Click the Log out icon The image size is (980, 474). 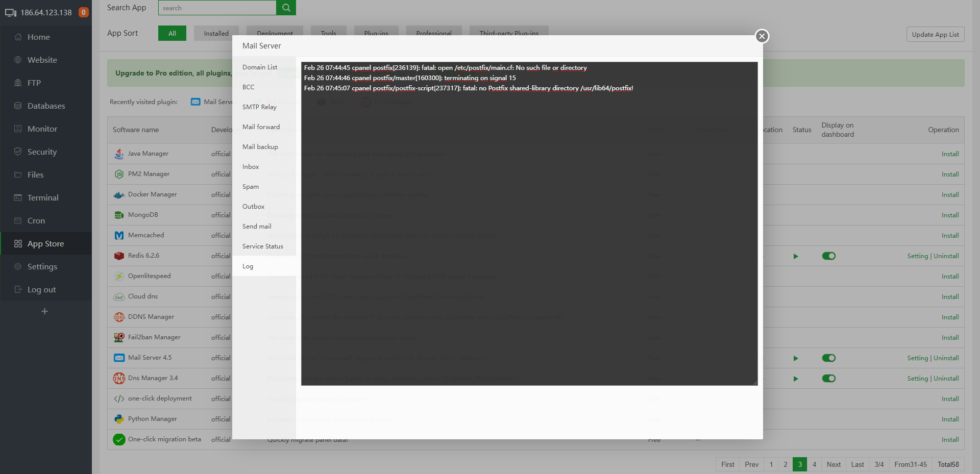pyautogui.click(x=18, y=289)
